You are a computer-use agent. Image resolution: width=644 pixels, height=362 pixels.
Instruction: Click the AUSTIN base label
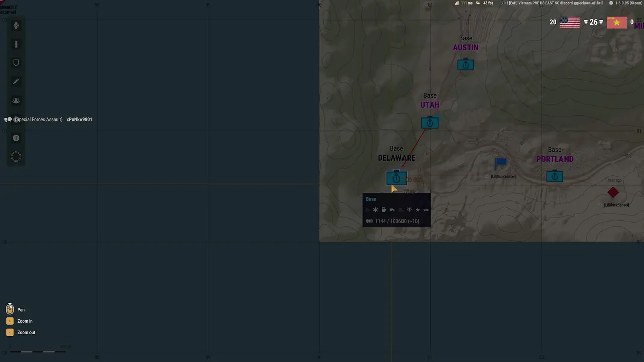[466, 48]
